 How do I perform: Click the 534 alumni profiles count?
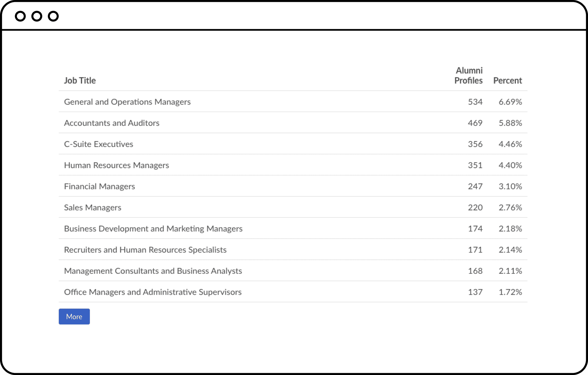pyautogui.click(x=475, y=102)
